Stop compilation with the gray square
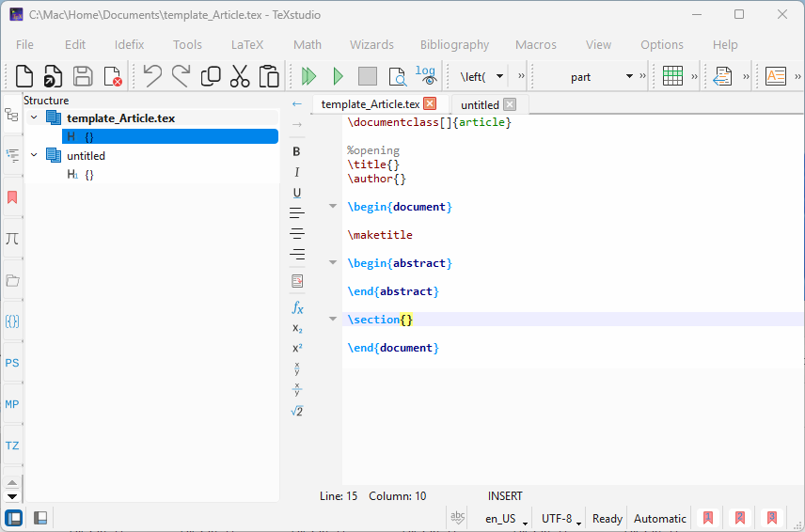 [x=368, y=76]
